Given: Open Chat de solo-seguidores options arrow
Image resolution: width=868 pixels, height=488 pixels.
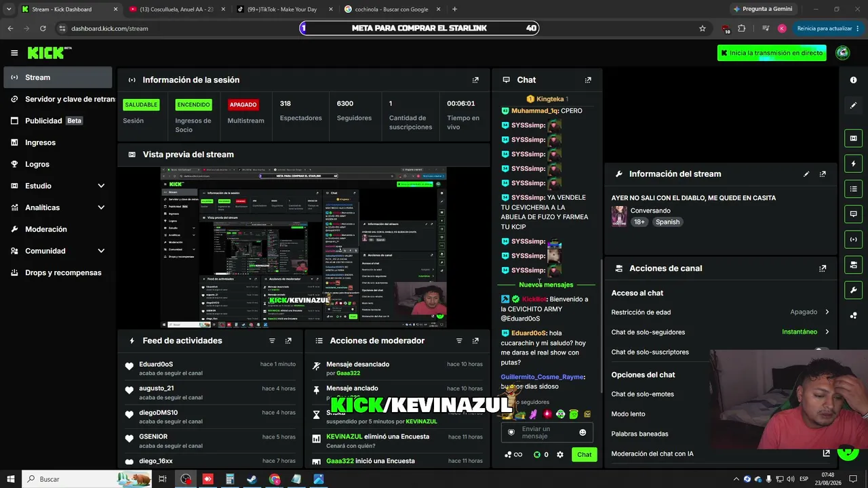Looking at the screenshot, I should pos(827,332).
